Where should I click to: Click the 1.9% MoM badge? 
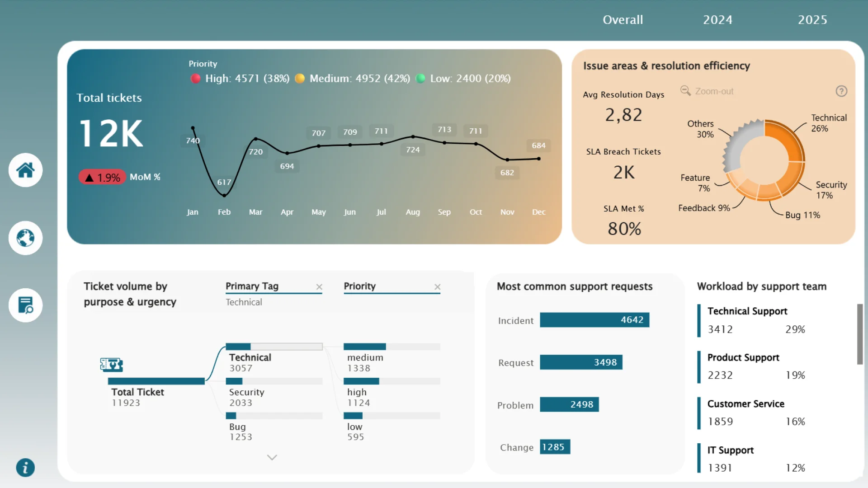pos(102,177)
